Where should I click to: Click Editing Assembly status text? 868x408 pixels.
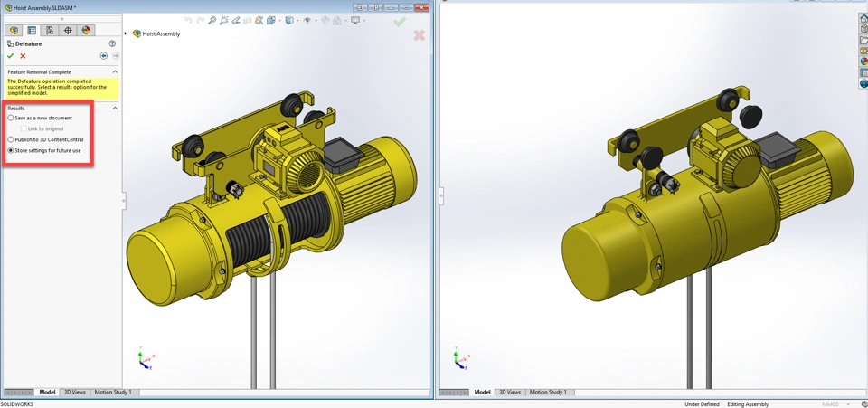[x=748, y=404]
